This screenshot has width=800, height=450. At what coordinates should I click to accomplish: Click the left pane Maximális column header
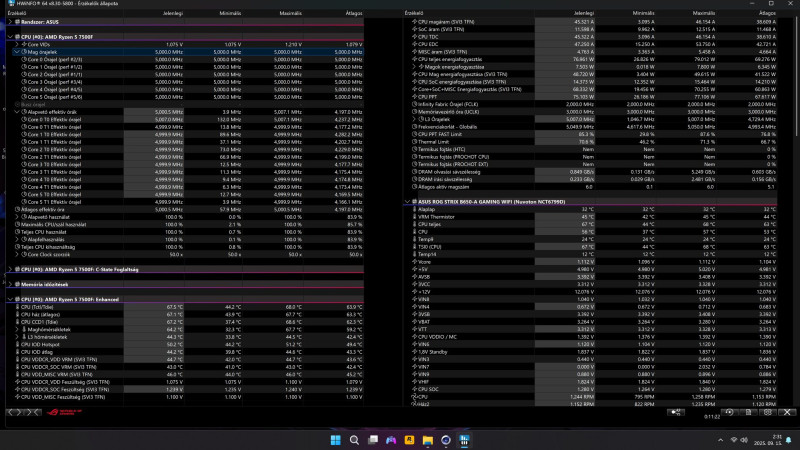click(290, 13)
